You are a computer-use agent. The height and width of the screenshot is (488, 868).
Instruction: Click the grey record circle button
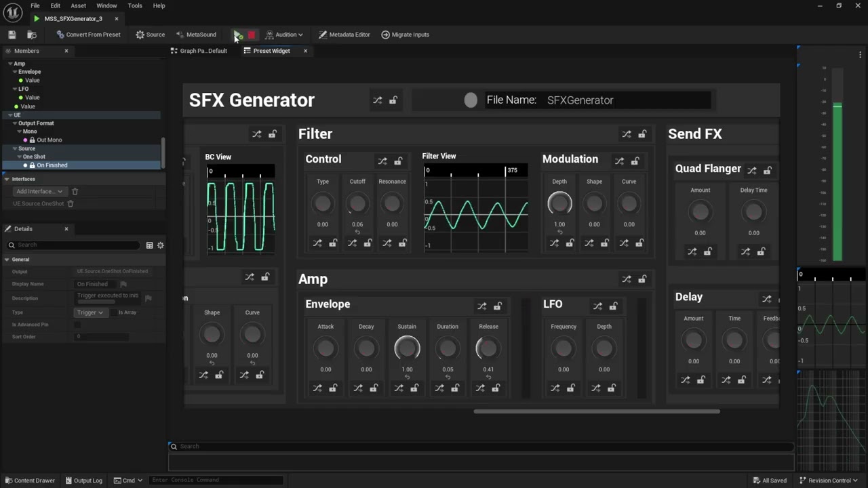[471, 100]
